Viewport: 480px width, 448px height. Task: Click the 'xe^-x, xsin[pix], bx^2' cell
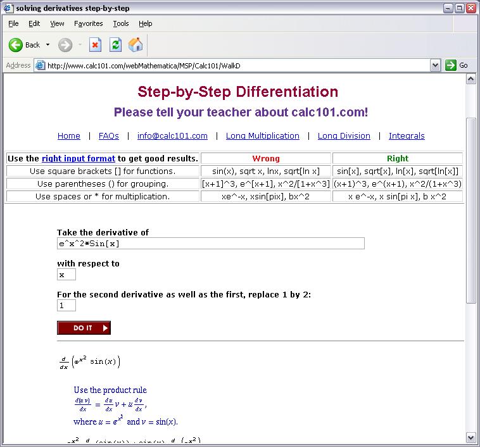(266, 196)
